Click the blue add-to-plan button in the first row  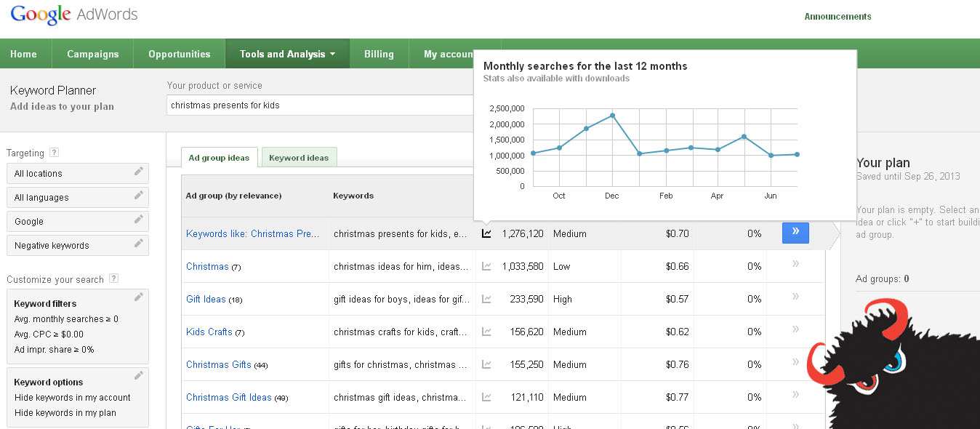click(795, 233)
